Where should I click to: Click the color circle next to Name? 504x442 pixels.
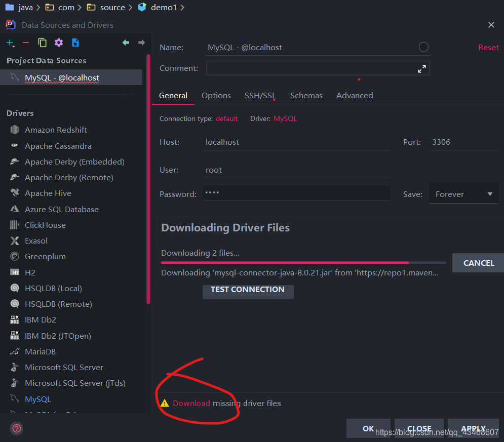pos(423,47)
